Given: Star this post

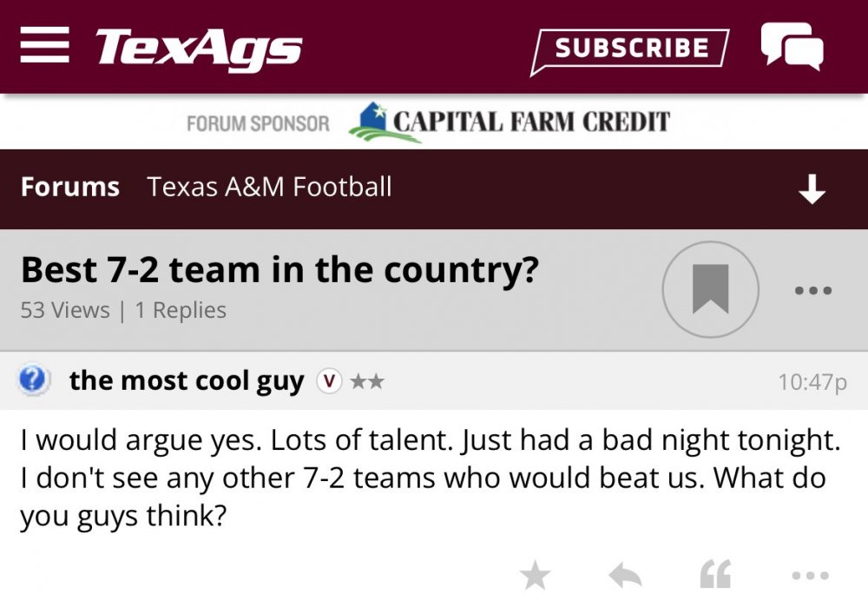Looking at the screenshot, I should [x=535, y=575].
